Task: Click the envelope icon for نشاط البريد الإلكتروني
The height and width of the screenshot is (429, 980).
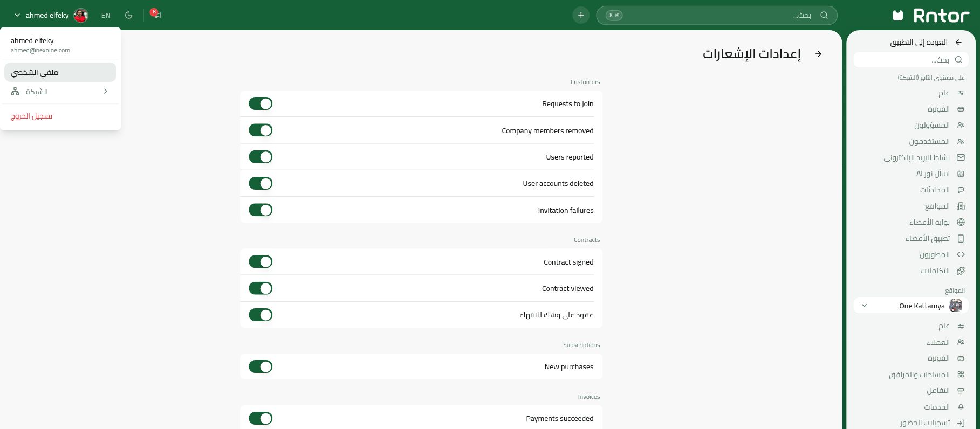Action: coord(961,157)
